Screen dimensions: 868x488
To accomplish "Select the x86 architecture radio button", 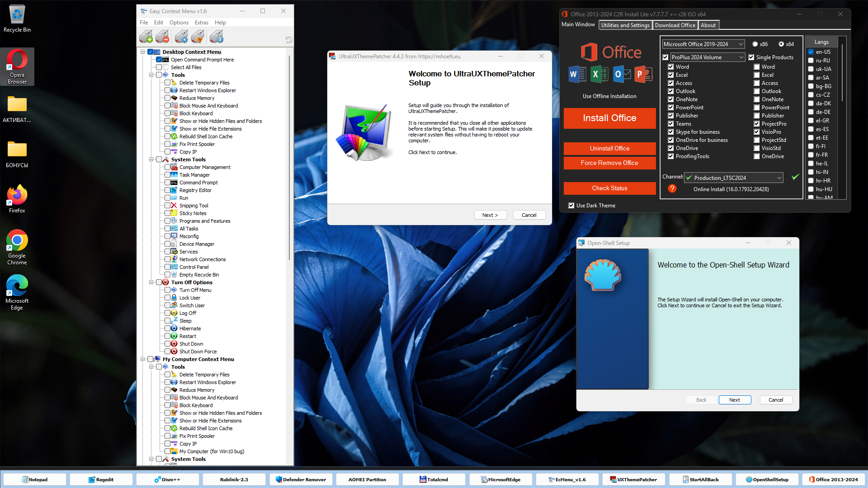I will click(755, 44).
